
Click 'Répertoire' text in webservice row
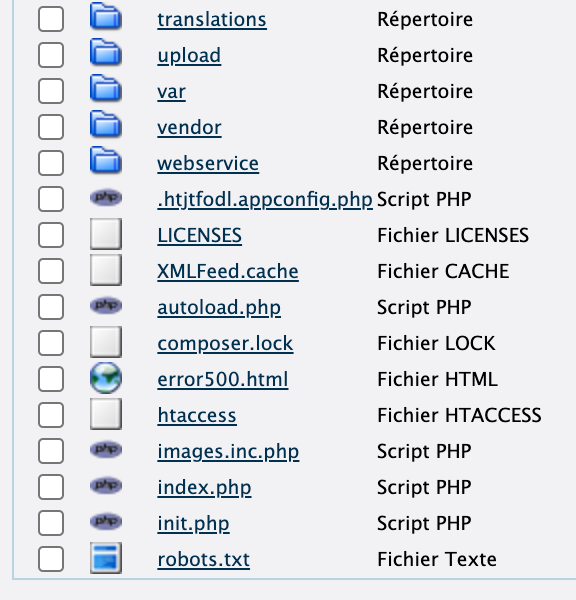(425, 163)
